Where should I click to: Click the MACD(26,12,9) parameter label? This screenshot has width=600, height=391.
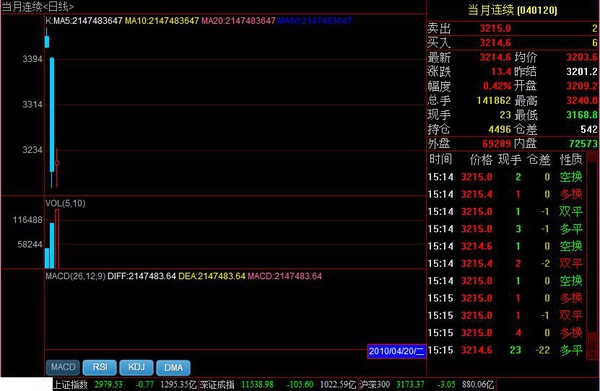click(75, 276)
